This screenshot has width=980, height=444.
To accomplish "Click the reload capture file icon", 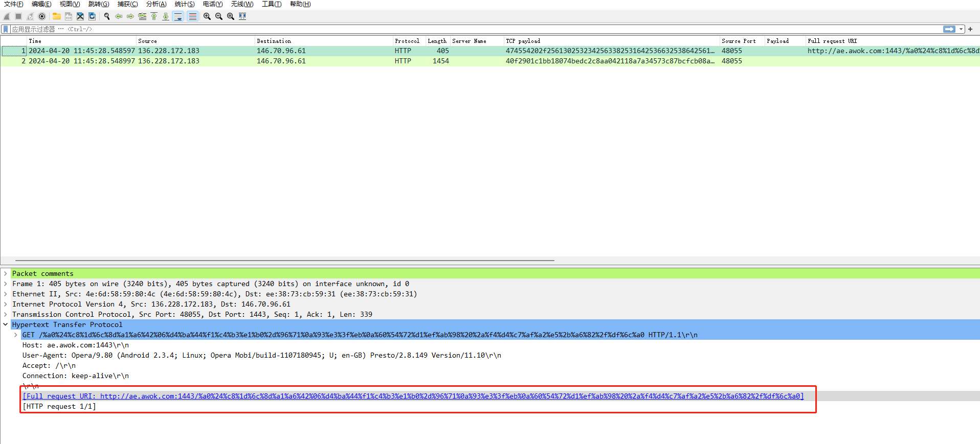I will tap(92, 16).
